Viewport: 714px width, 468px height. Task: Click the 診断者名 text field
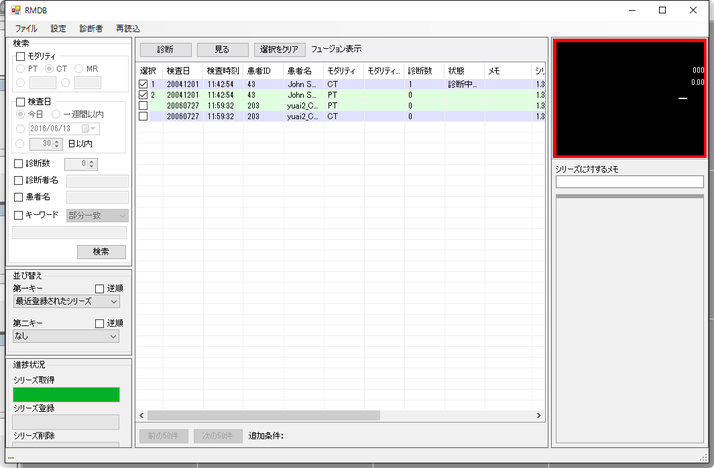(x=97, y=181)
